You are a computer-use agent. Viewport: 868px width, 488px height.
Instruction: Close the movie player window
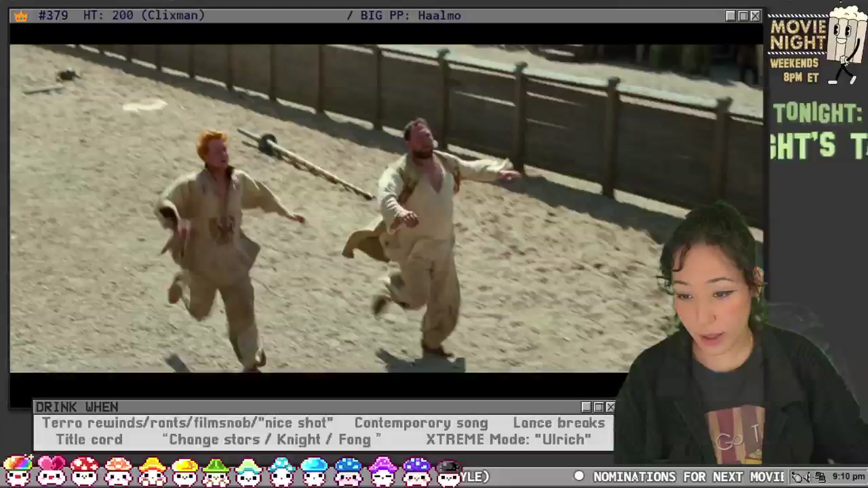click(755, 16)
